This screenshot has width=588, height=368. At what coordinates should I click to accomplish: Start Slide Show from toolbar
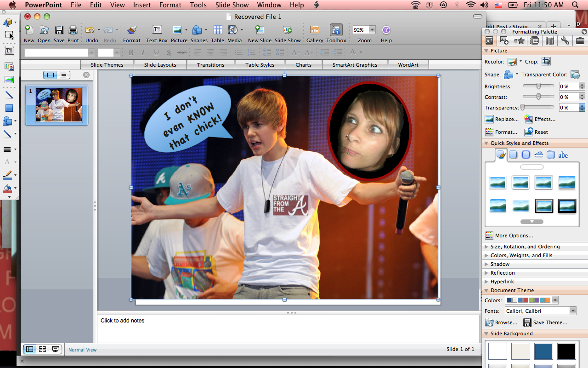click(x=288, y=30)
